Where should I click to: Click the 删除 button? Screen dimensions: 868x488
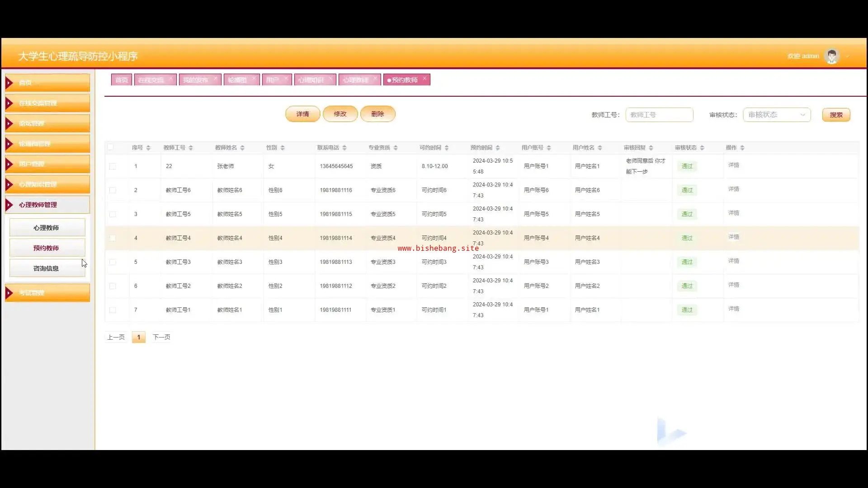(x=377, y=114)
